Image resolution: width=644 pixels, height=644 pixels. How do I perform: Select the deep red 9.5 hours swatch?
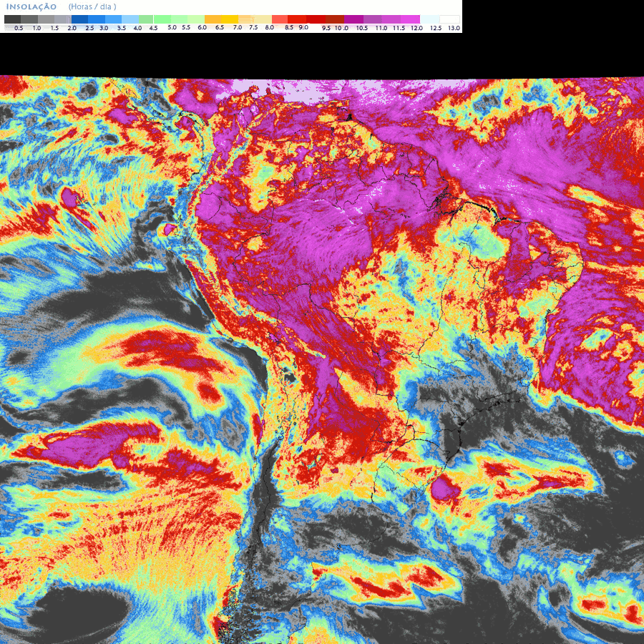coord(316,19)
